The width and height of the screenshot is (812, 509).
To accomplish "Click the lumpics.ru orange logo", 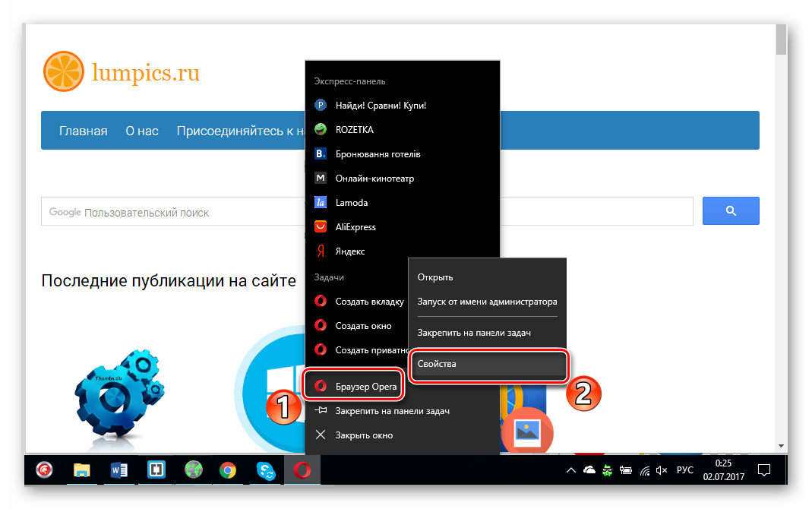I will (64, 71).
